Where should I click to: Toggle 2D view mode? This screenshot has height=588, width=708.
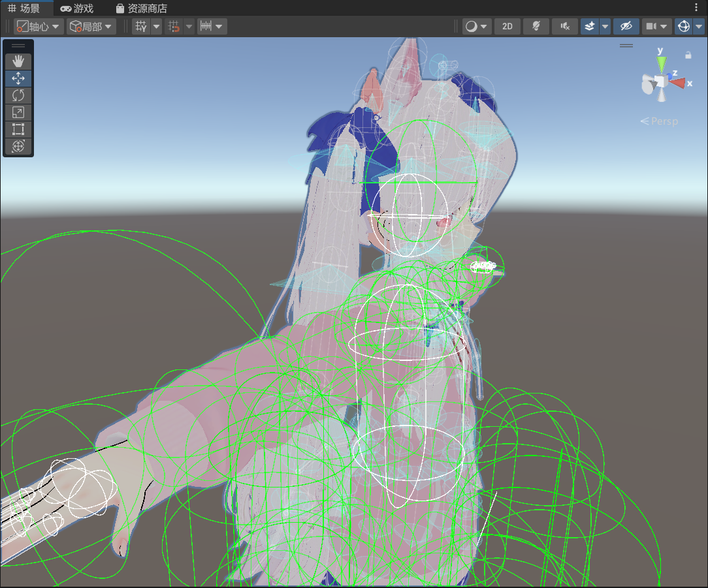coord(507,27)
